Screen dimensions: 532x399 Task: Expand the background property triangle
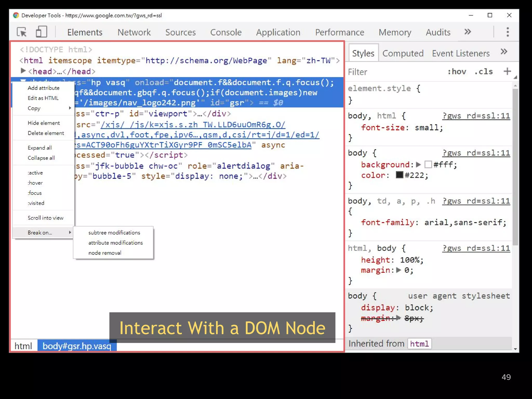point(418,164)
